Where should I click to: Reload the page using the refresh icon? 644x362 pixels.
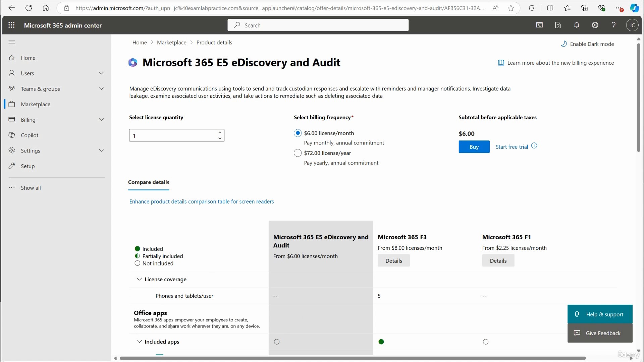29,8
